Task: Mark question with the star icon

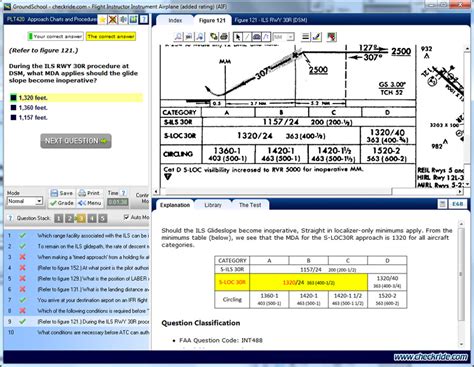Action: coord(103,20)
